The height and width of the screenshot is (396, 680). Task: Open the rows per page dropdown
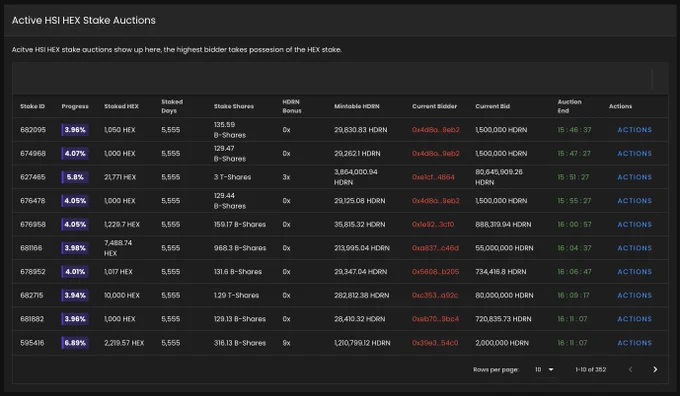[x=544, y=370]
